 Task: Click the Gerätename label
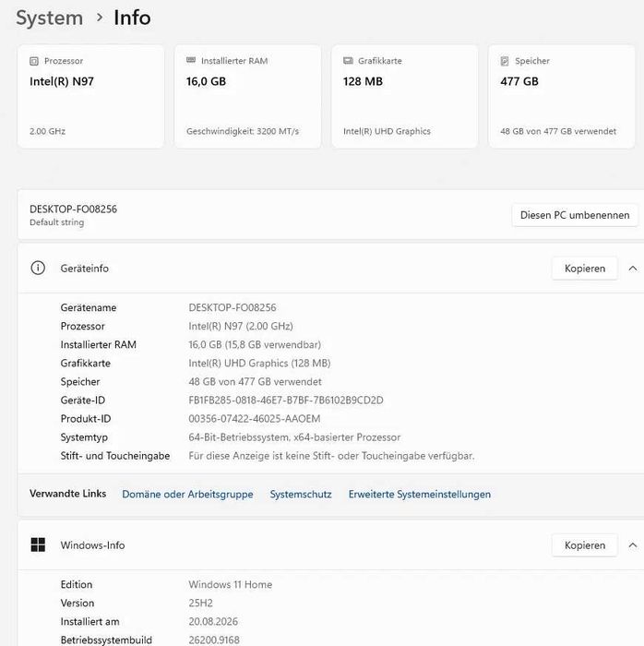click(x=89, y=307)
